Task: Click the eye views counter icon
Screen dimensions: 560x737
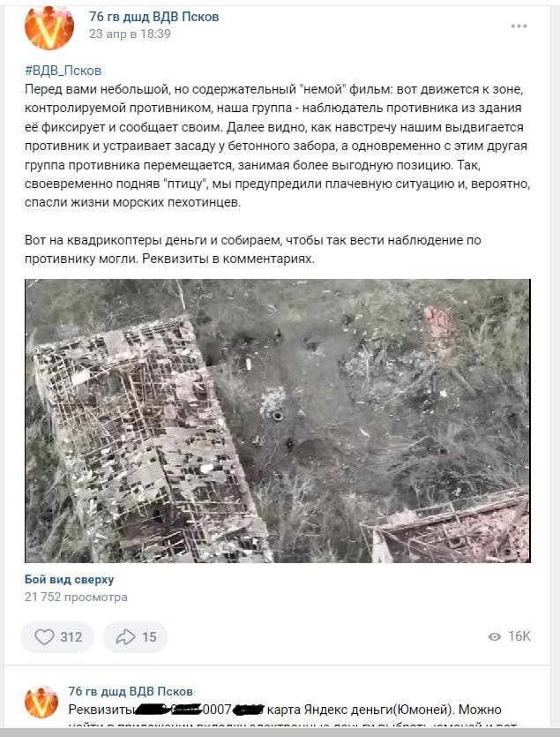Action: point(494,636)
